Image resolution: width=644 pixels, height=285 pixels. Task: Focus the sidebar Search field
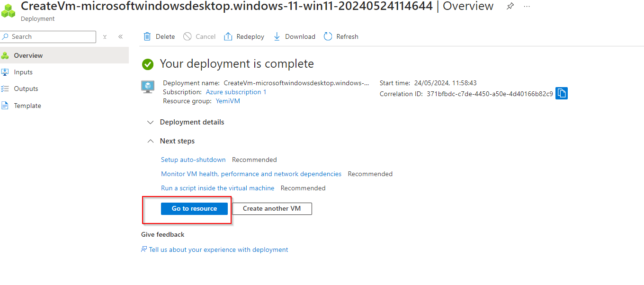pyautogui.click(x=52, y=36)
